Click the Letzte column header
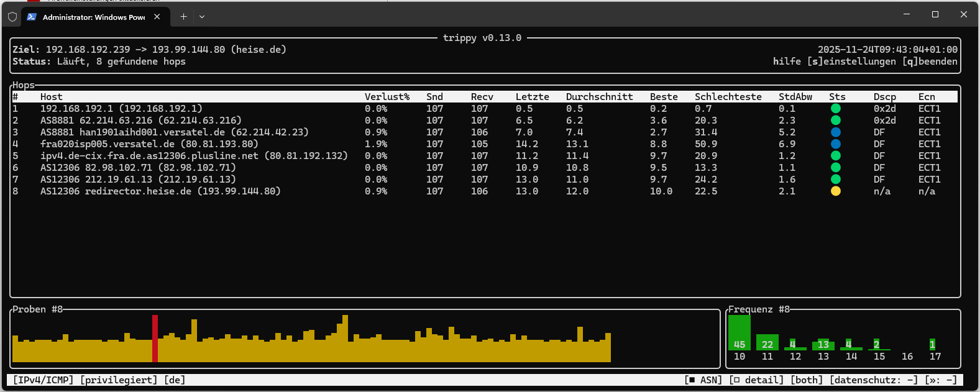The height and width of the screenshot is (392, 980). [x=533, y=96]
